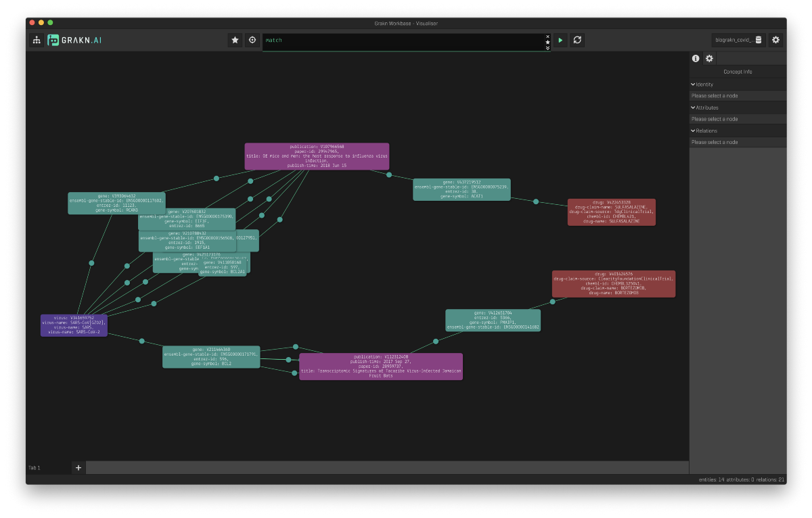This screenshot has width=812, height=518.
Task: Add a new tab with plus button
Action: [78, 467]
